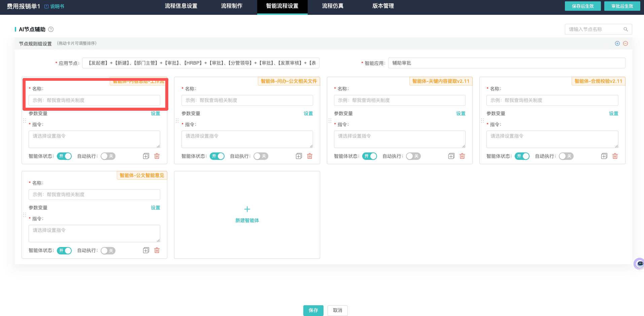Copy the 合规校验v2.11 agent card

click(604, 156)
